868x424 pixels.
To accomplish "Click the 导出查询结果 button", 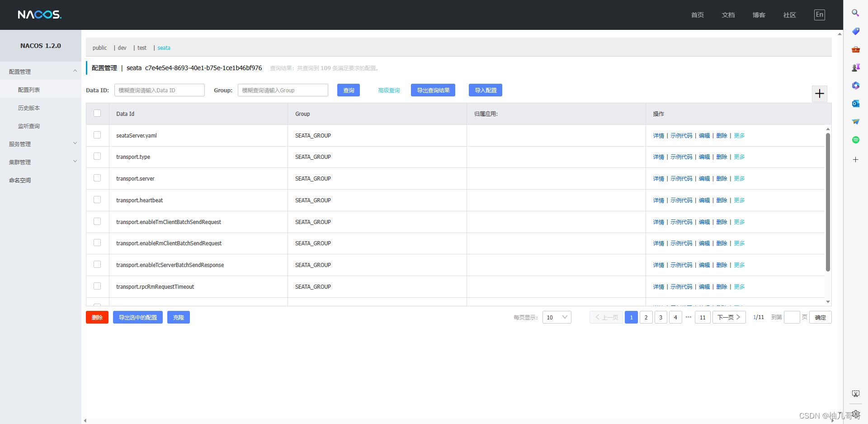I will [x=433, y=90].
